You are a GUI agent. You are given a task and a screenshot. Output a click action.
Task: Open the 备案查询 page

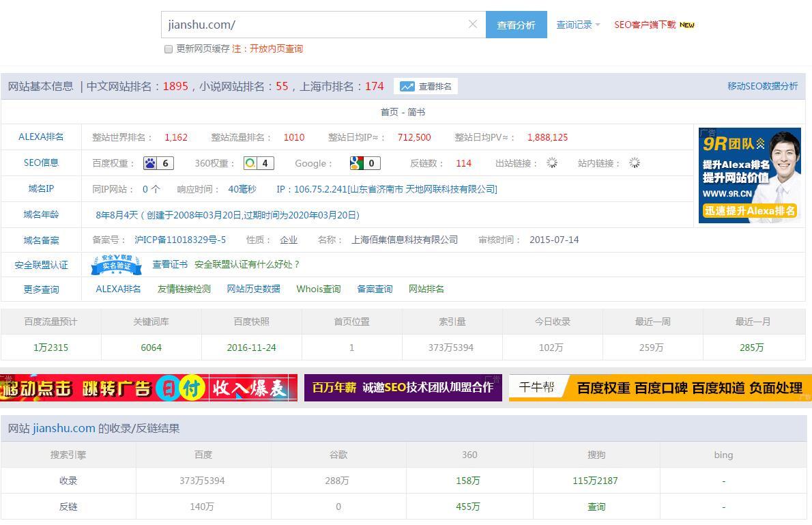pos(374,289)
